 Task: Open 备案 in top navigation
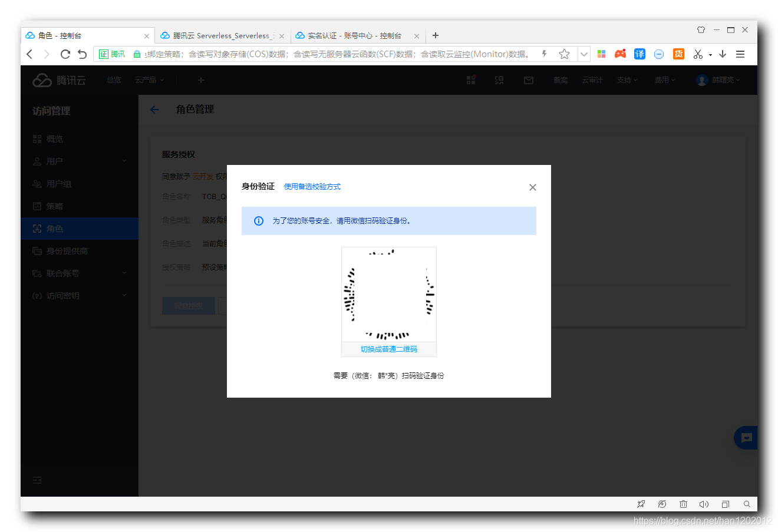click(x=561, y=80)
